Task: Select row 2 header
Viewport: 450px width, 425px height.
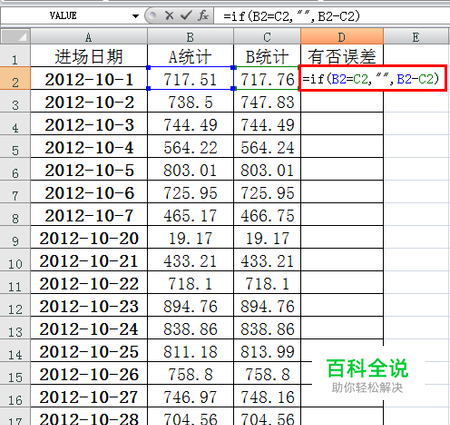Action: tap(15, 78)
